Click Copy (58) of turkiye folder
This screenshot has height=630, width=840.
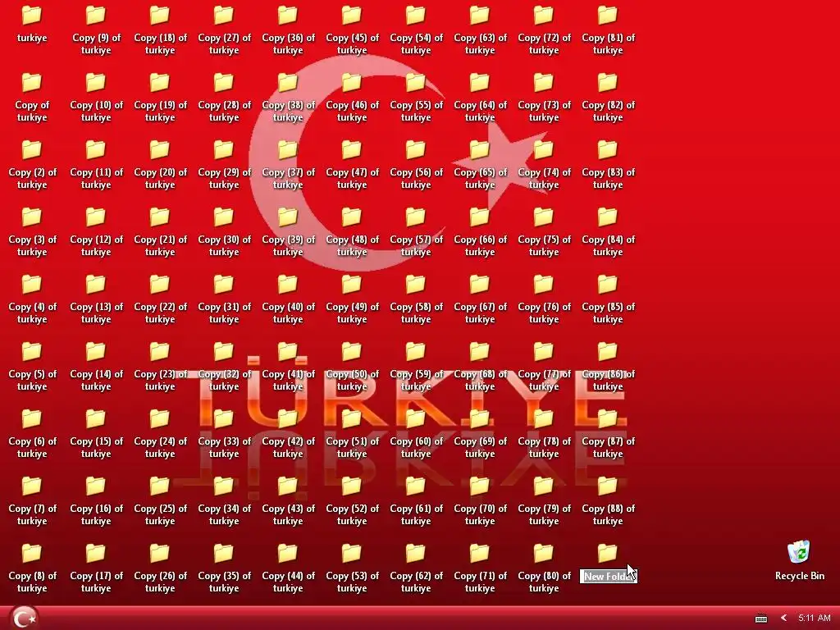click(x=416, y=284)
